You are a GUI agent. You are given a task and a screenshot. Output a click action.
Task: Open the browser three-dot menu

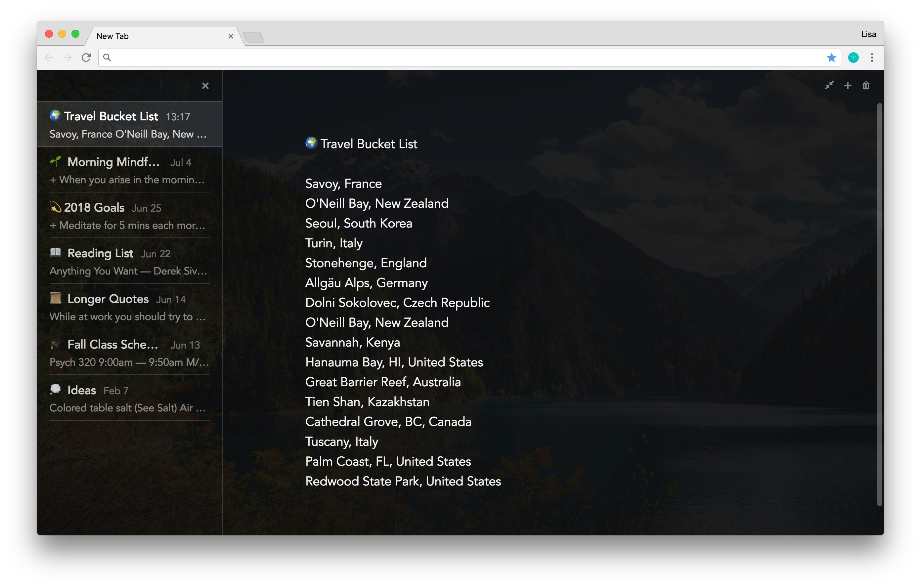872,58
